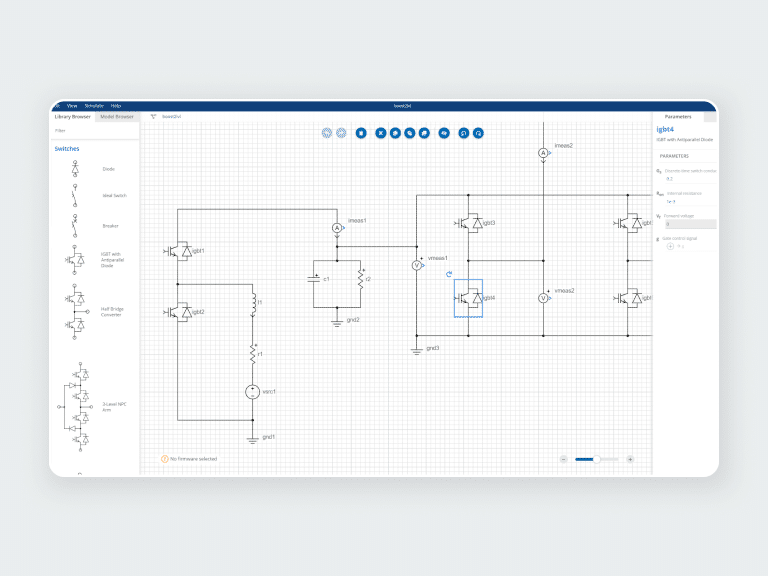Screen dimensions: 768x576
Task: Click the X cut toolbar button
Action: tap(381, 133)
